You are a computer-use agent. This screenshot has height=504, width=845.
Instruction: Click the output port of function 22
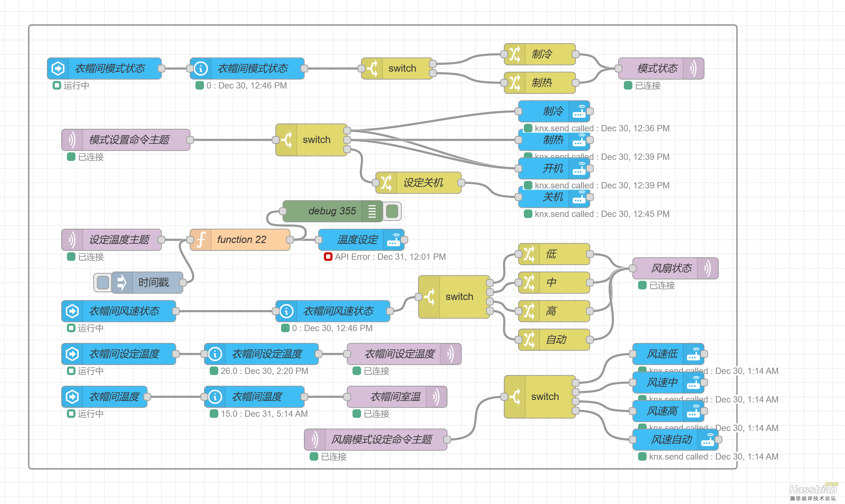tap(290, 240)
